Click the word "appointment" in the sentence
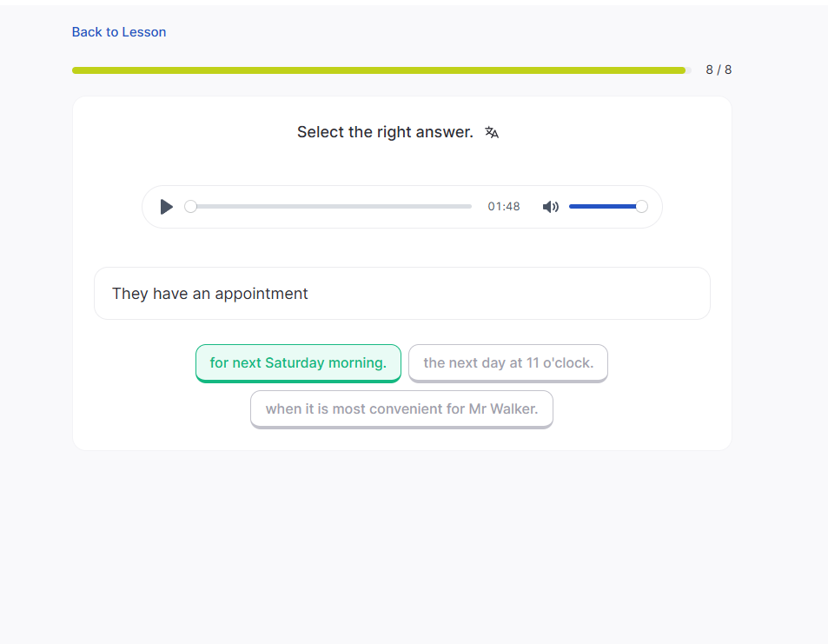828x644 pixels. coord(262,294)
